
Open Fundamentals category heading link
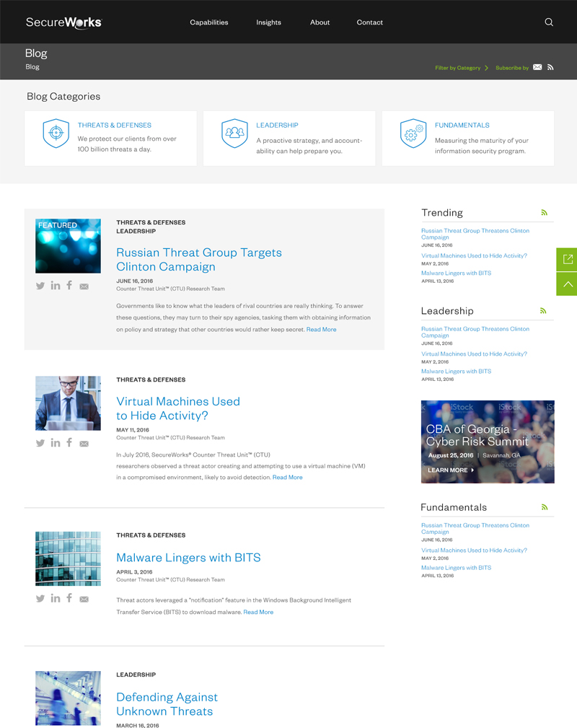(x=462, y=126)
